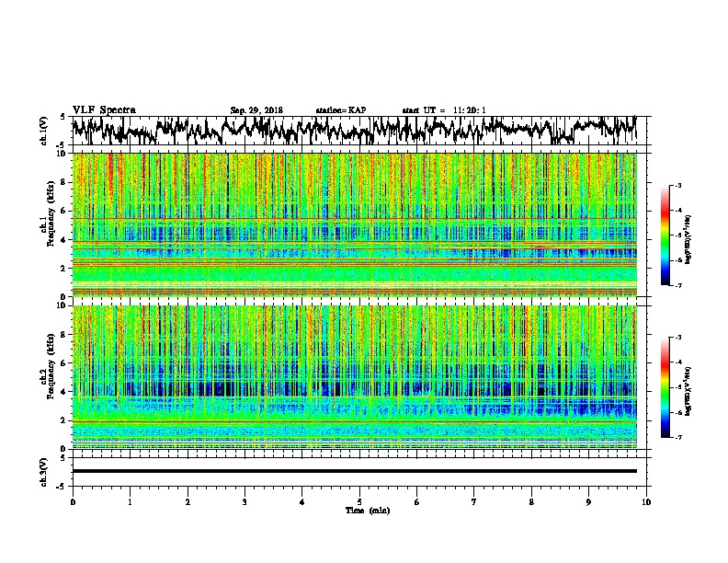
Task: Click the "start UT = 11:20:1" header text
Action: (x=444, y=110)
